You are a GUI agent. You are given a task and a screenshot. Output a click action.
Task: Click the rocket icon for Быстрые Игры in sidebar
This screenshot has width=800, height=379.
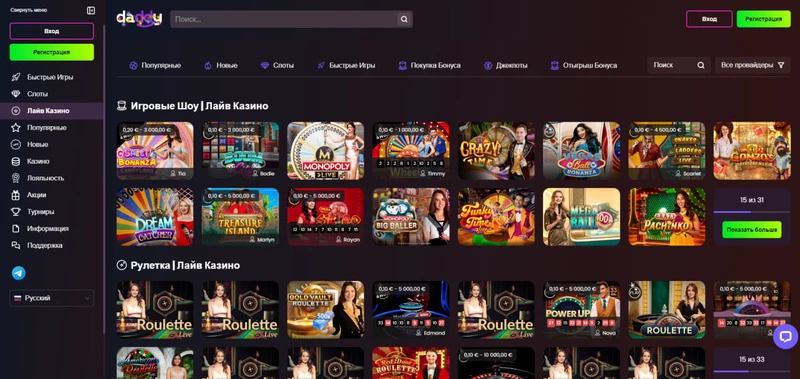coord(16,77)
